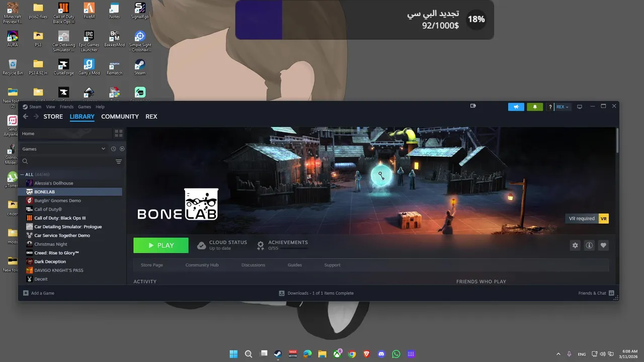
Task: Click the Home library button
Action: (x=65, y=134)
